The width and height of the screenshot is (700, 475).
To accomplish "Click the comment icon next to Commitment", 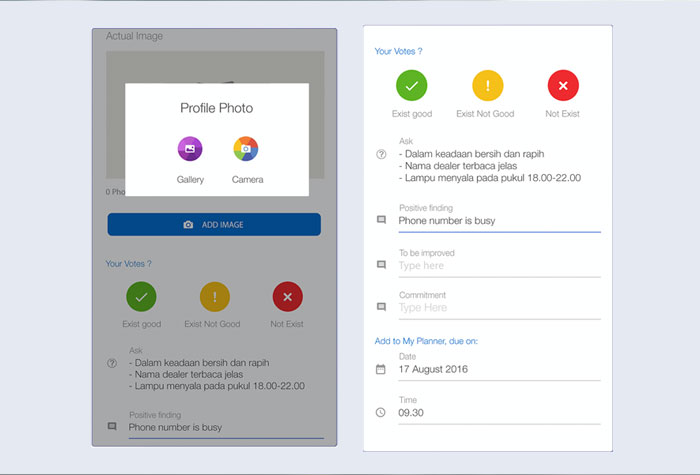I will (x=381, y=307).
